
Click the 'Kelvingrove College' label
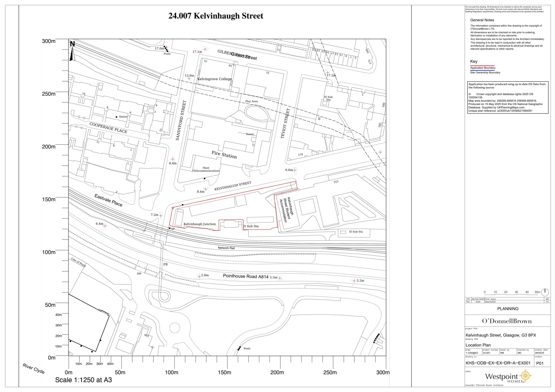(x=214, y=79)
